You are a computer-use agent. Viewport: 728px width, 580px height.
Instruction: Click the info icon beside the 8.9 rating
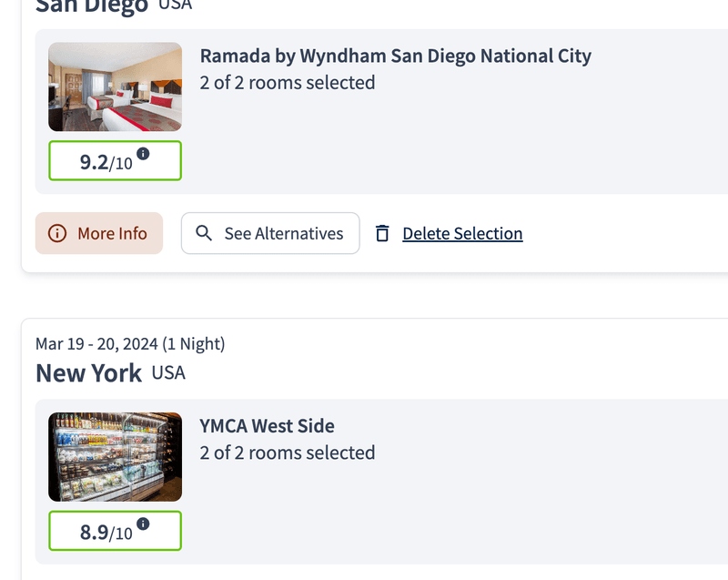pyautogui.click(x=144, y=524)
